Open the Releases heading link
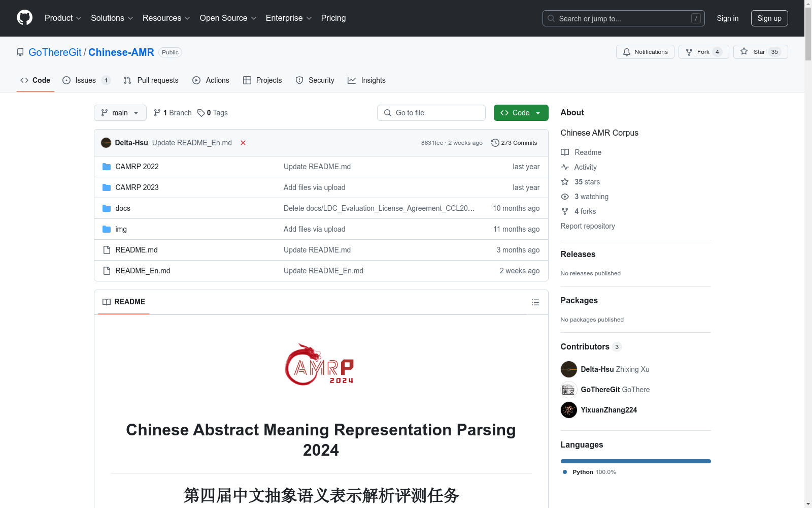The image size is (812, 508). pos(578,255)
